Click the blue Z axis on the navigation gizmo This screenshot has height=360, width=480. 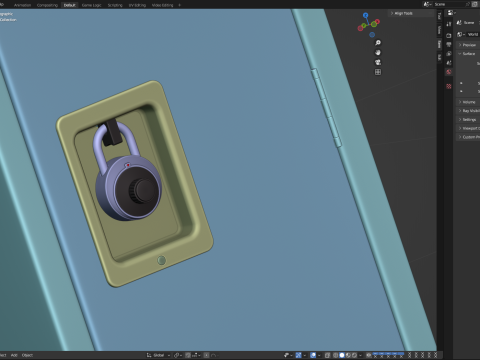[366, 15]
